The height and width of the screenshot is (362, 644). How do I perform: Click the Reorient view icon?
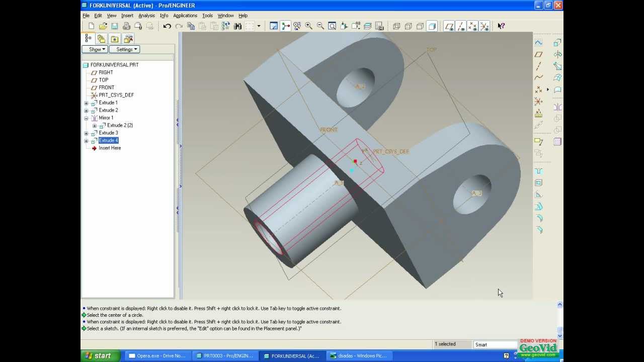(x=344, y=26)
